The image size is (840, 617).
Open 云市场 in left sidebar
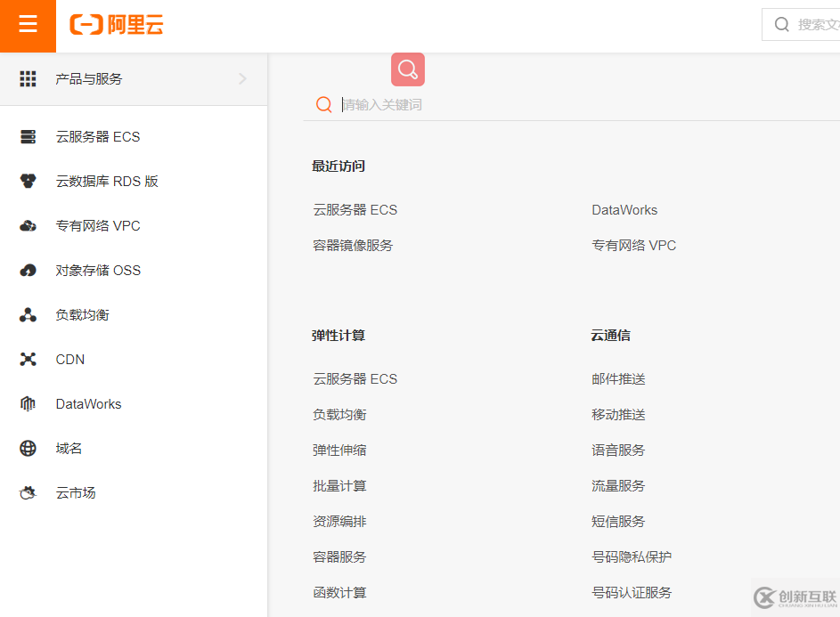tap(76, 492)
